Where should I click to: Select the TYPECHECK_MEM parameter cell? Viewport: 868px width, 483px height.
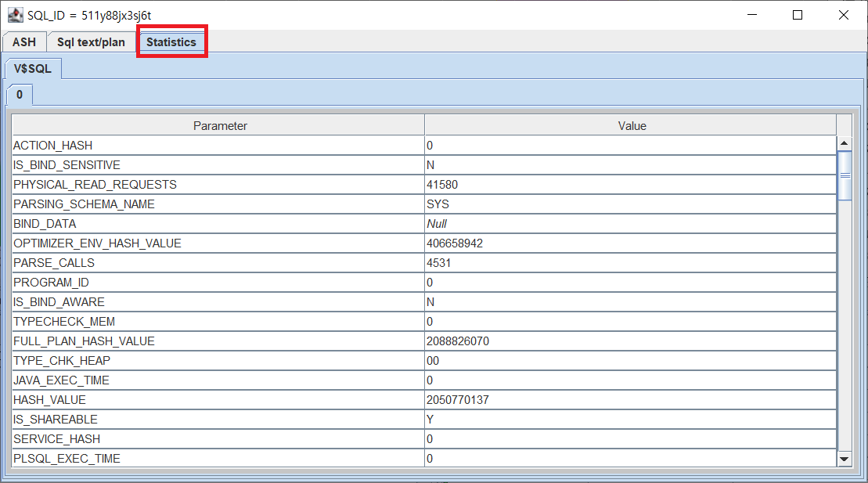[x=218, y=322]
